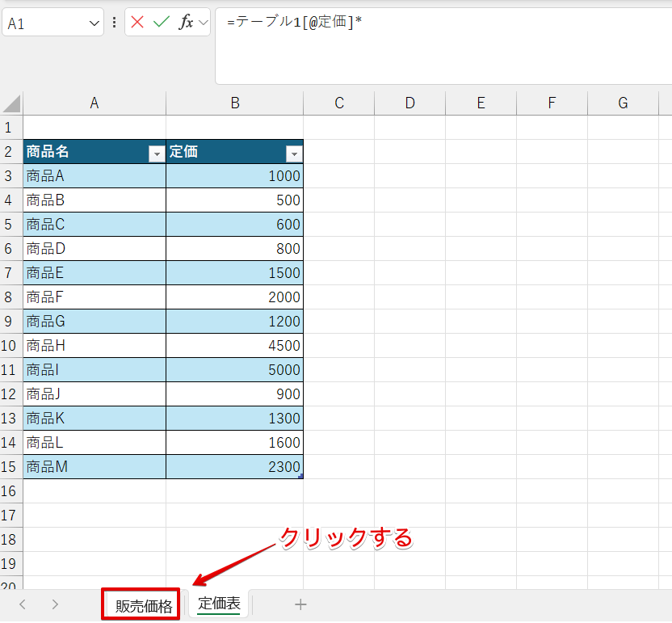This screenshot has height=623, width=672.
Task: Select row 16 header
Action: coord(11,491)
